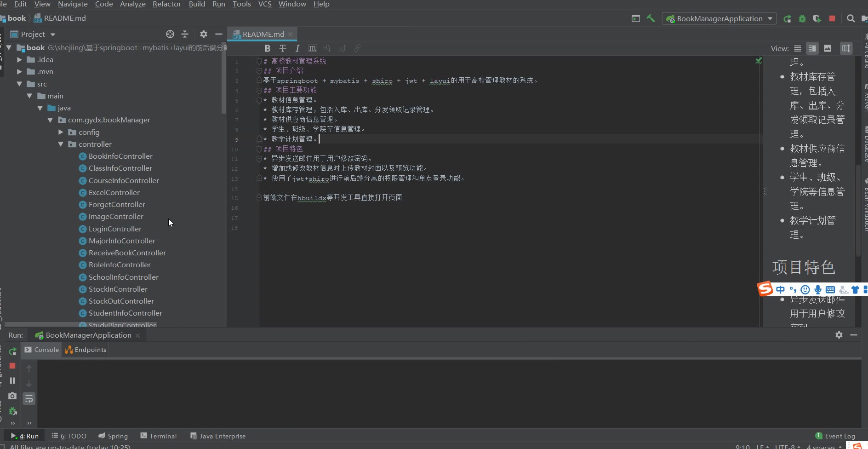Screen dimensions: 868x449
Task: Open Search Everywhere magnifier
Action: coord(851,18)
